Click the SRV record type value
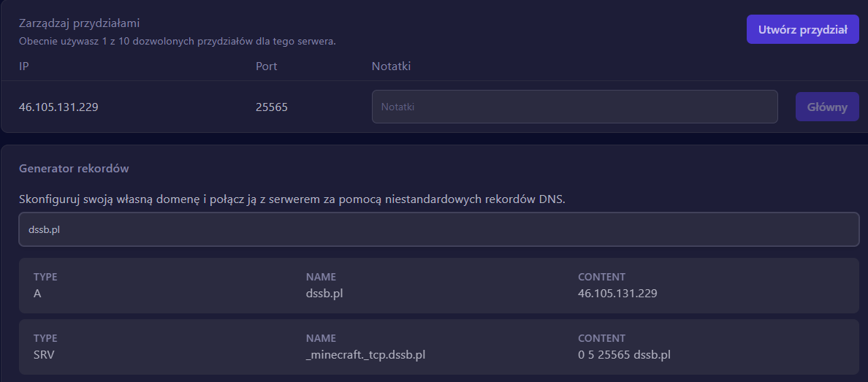 click(x=44, y=355)
